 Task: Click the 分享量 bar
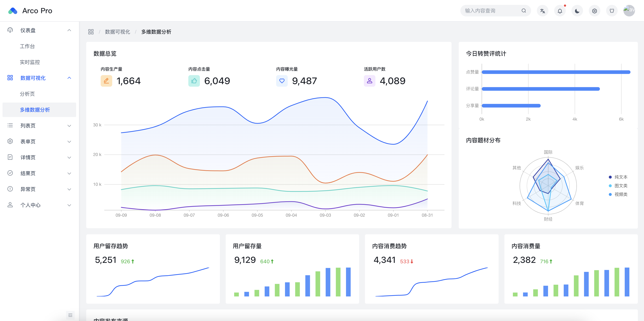[511, 106]
